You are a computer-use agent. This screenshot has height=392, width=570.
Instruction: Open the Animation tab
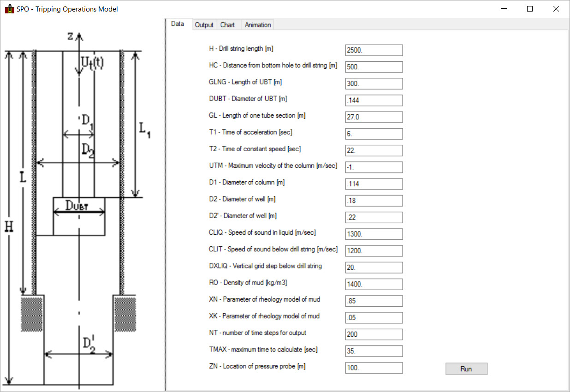click(x=258, y=25)
